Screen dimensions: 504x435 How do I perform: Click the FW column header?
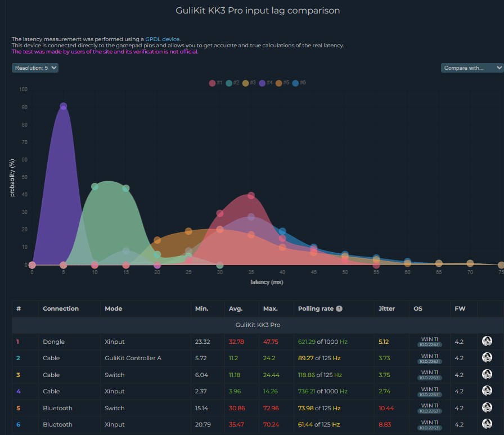coord(460,308)
